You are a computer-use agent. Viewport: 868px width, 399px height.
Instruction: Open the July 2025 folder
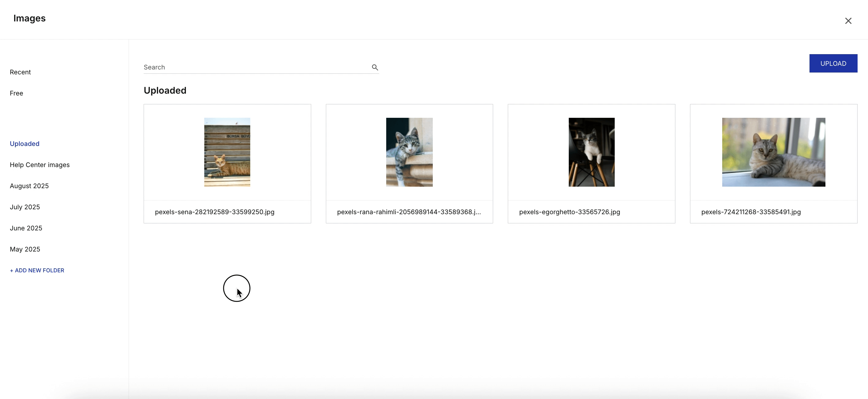tap(25, 207)
